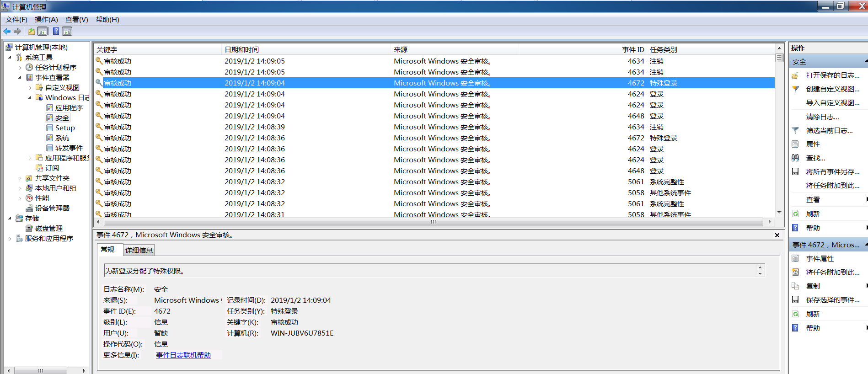Select 任务计划程序 in the tree
868x374 pixels.
click(56, 67)
